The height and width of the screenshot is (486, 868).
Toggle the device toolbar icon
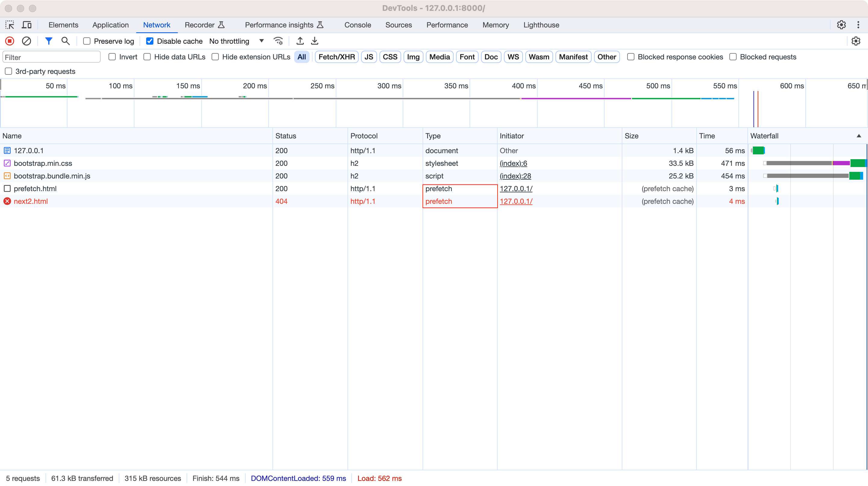tap(27, 25)
